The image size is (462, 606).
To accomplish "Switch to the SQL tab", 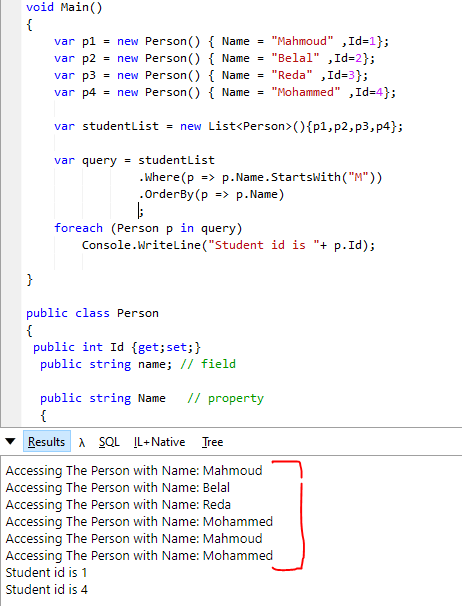I will click(x=109, y=442).
